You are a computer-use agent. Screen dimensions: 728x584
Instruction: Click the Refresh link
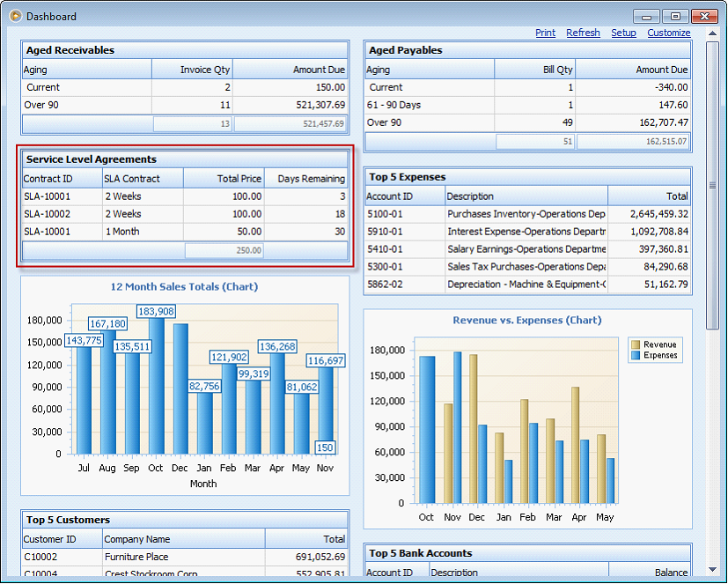point(583,33)
